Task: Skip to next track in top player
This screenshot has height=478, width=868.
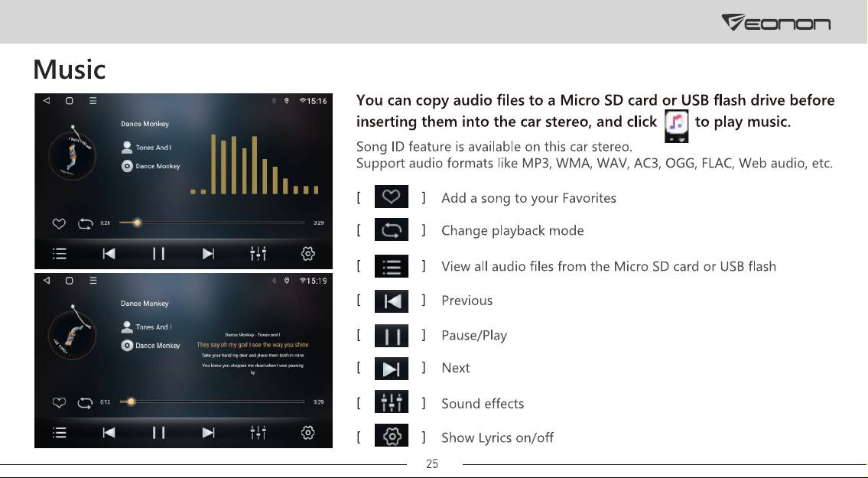Action: tap(208, 254)
